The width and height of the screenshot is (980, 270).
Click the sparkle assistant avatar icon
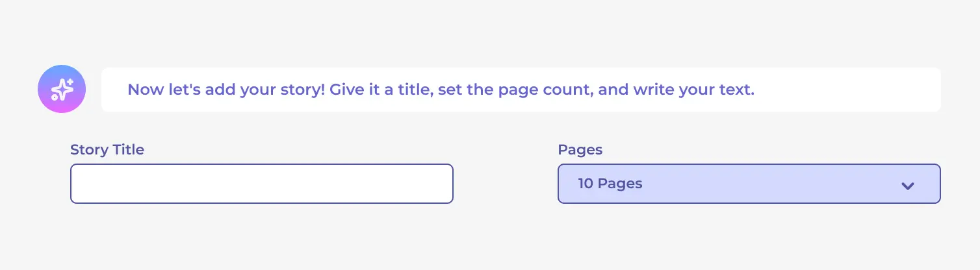62,90
